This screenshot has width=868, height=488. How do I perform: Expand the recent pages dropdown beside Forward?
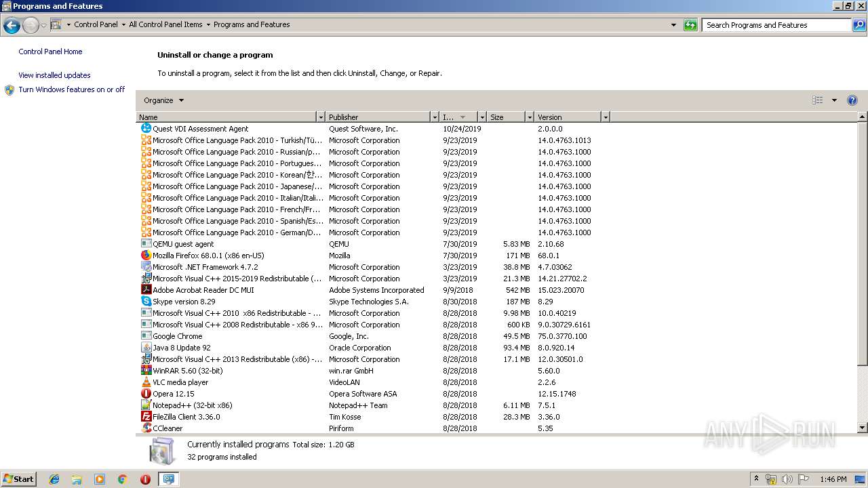click(43, 26)
